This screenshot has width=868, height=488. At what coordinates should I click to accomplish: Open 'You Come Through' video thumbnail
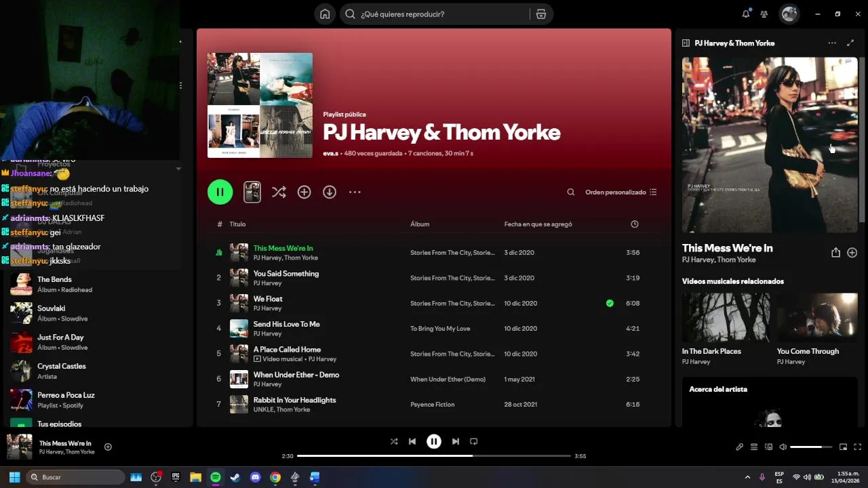pos(817,317)
